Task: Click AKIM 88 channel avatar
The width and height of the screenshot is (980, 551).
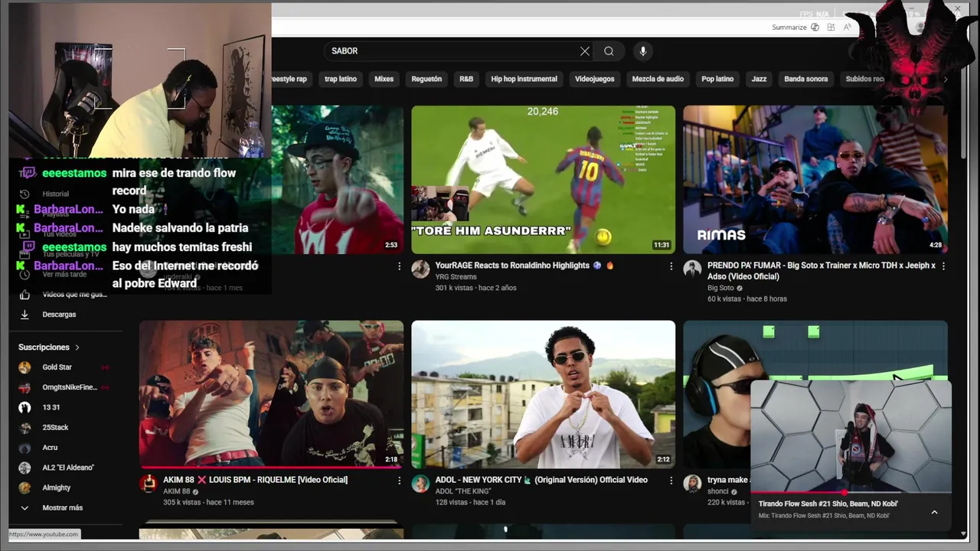Action: click(x=149, y=483)
